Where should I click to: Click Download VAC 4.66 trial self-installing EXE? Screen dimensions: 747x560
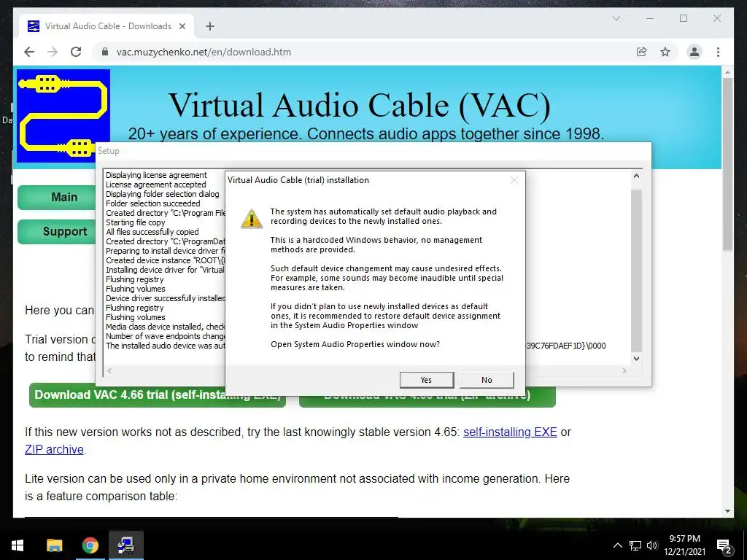[x=158, y=395]
